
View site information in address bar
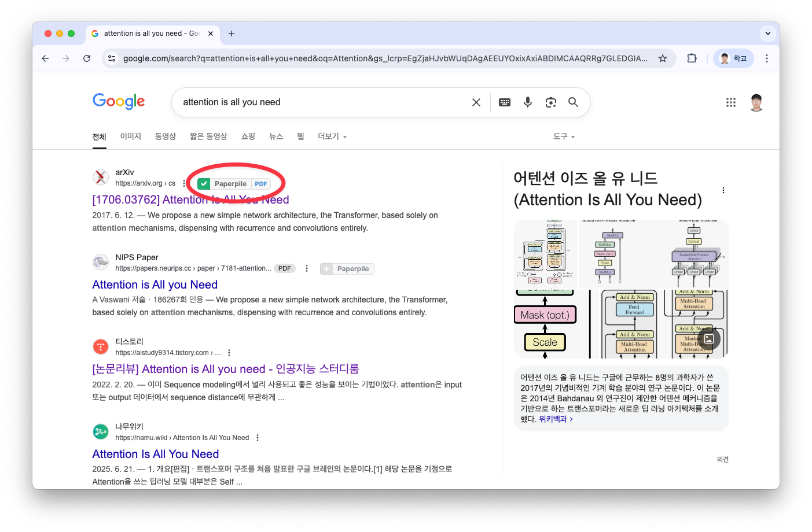click(112, 58)
